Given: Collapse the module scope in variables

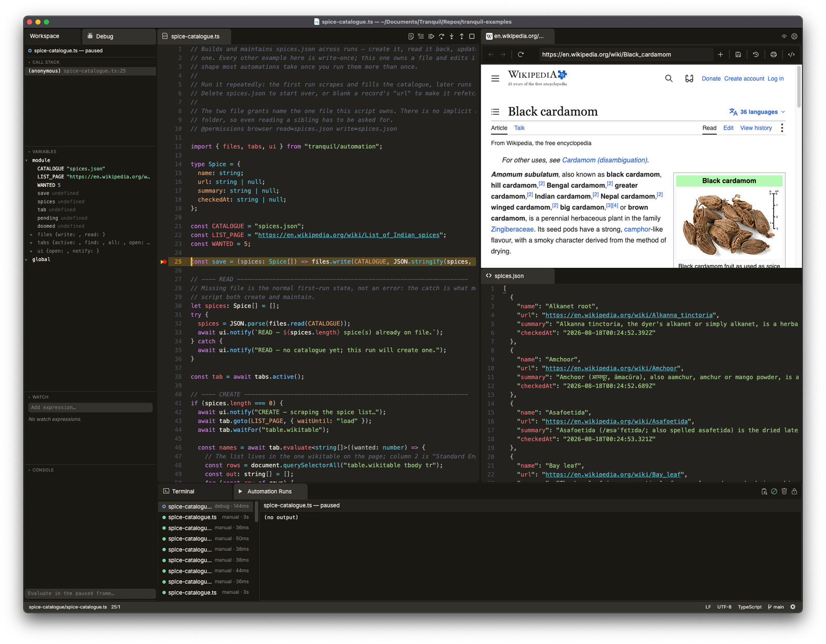Looking at the screenshot, I should (x=27, y=160).
